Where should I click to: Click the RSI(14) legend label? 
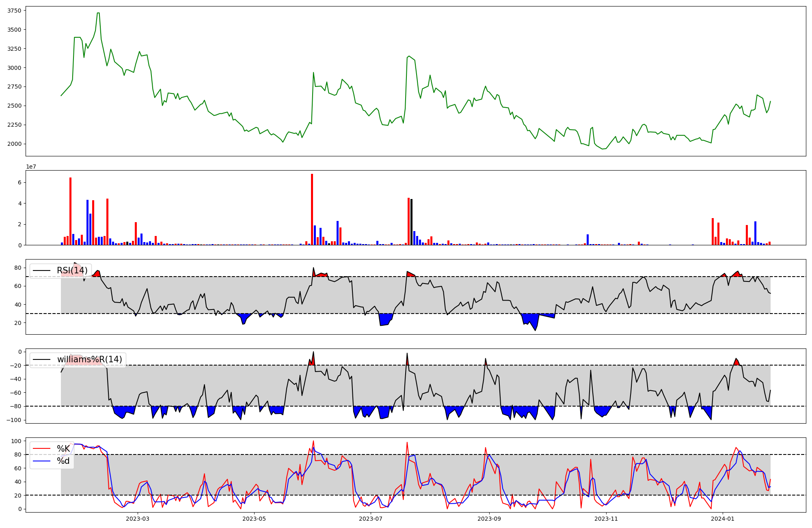click(72, 270)
